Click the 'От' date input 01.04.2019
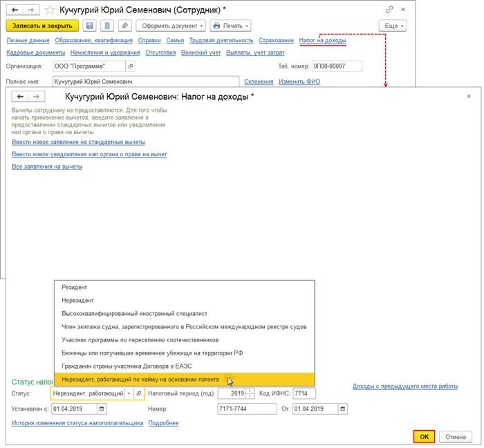The image size is (484, 448). click(315, 409)
